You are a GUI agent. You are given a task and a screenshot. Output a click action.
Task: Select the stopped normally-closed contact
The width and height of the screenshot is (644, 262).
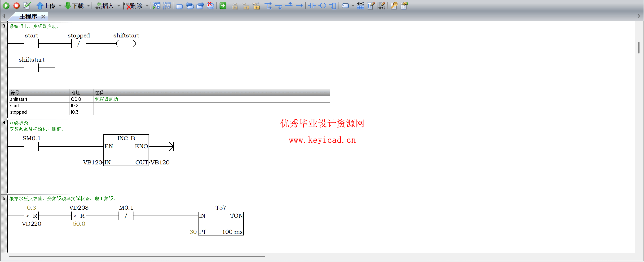coord(79,44)
